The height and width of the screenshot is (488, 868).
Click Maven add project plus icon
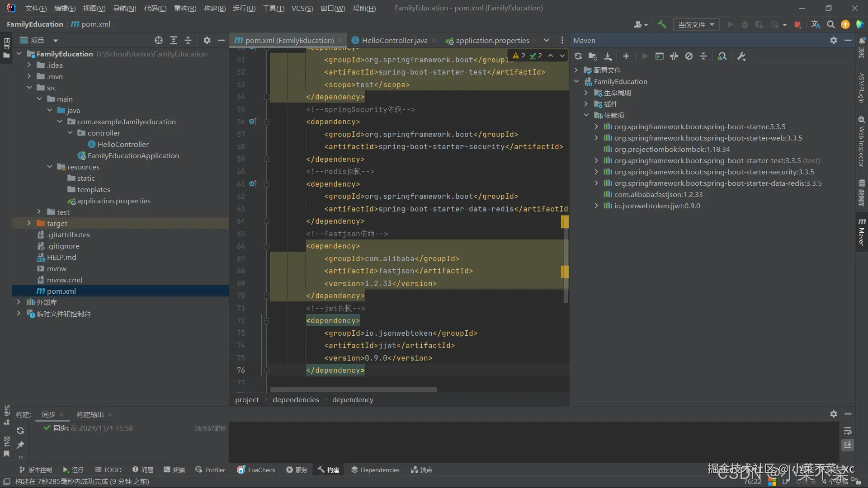pos(626,56)
